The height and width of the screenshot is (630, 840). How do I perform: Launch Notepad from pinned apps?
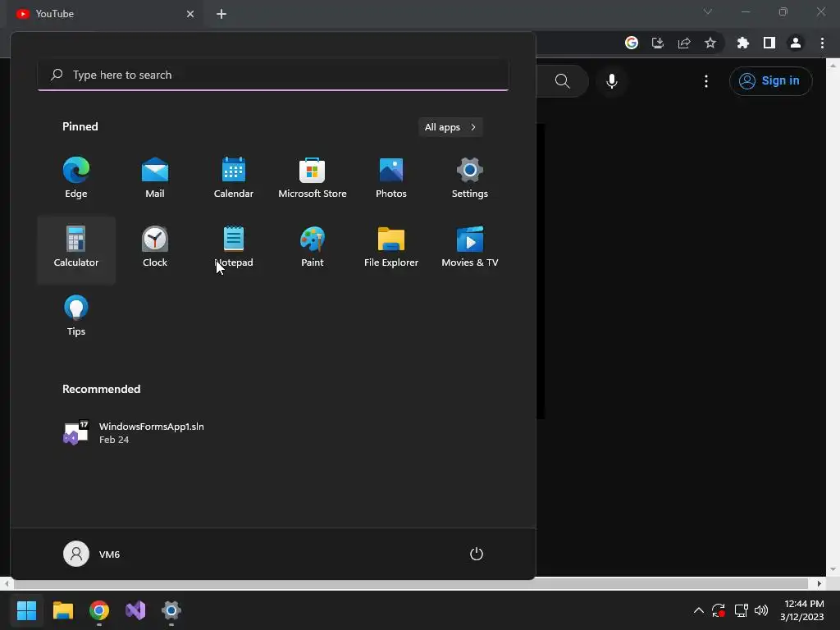click(234, 248)
